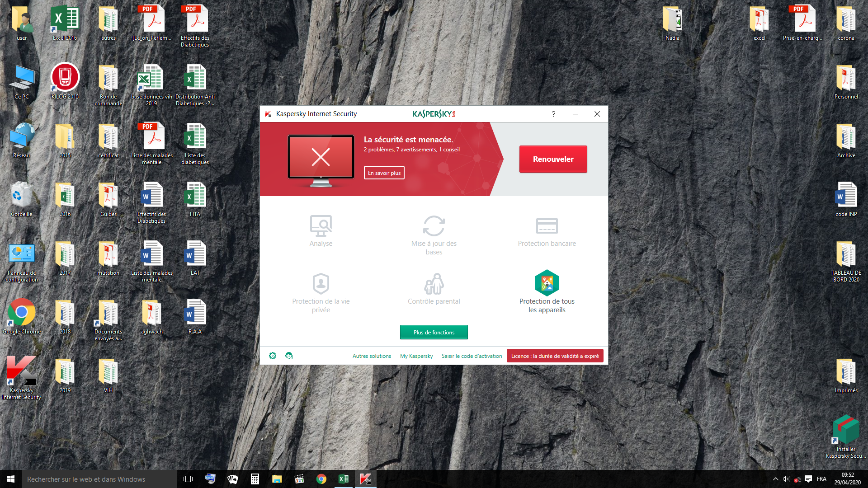Open Chrome from the taskbar
Viewport: 868px width, 488px height.
point(321,479)
